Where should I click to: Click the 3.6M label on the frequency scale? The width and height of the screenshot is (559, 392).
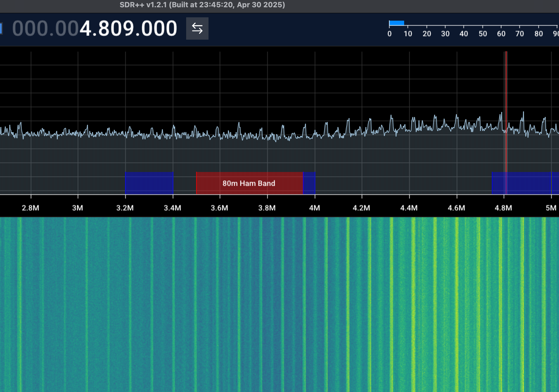click(x=219, y=208)
